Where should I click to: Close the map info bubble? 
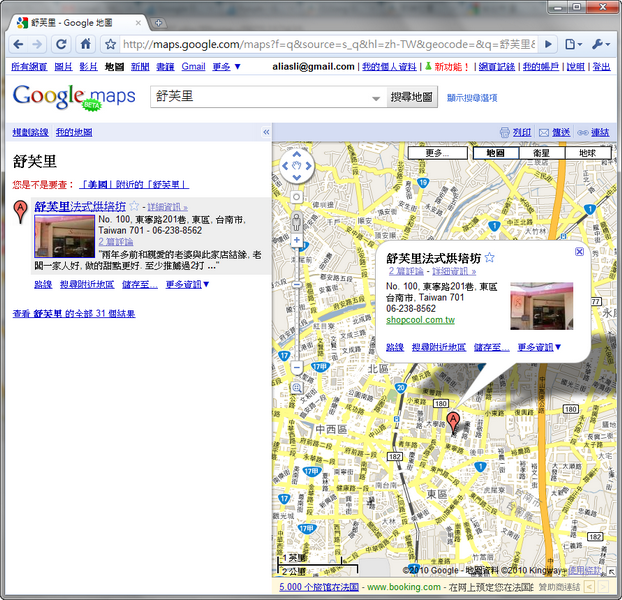pyautogui.click(x=579, y=251)
